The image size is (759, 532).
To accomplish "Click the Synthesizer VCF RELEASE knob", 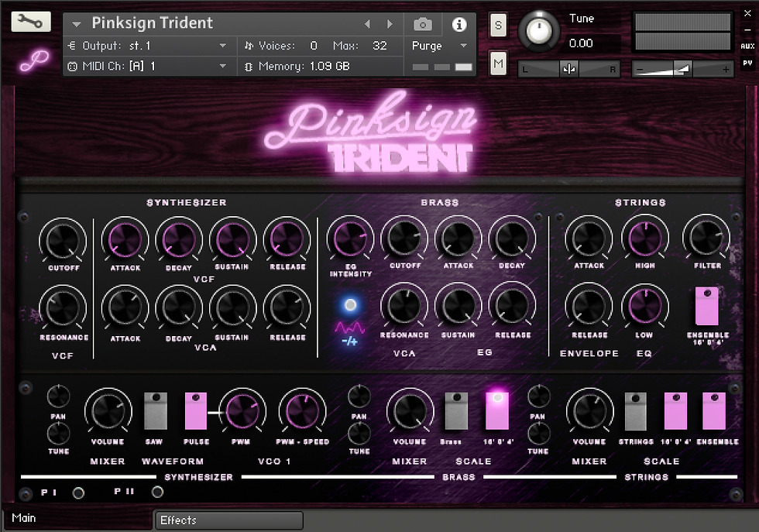I will coord(287,239).
